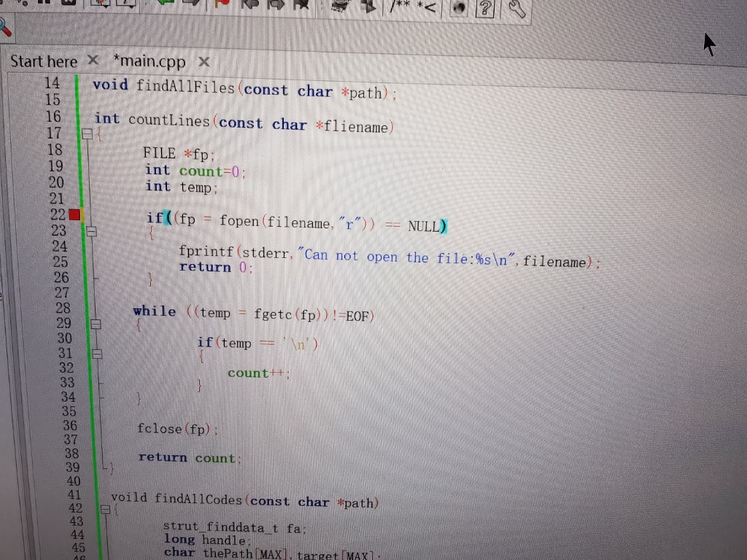Close the *main.cpp tab
Image resolution: width=747 pixels, height=560 pixels.
click(x=204, y=61)
